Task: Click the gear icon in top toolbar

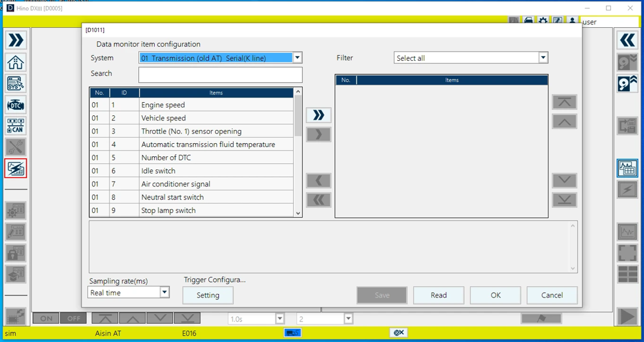Action: point(543,21)
